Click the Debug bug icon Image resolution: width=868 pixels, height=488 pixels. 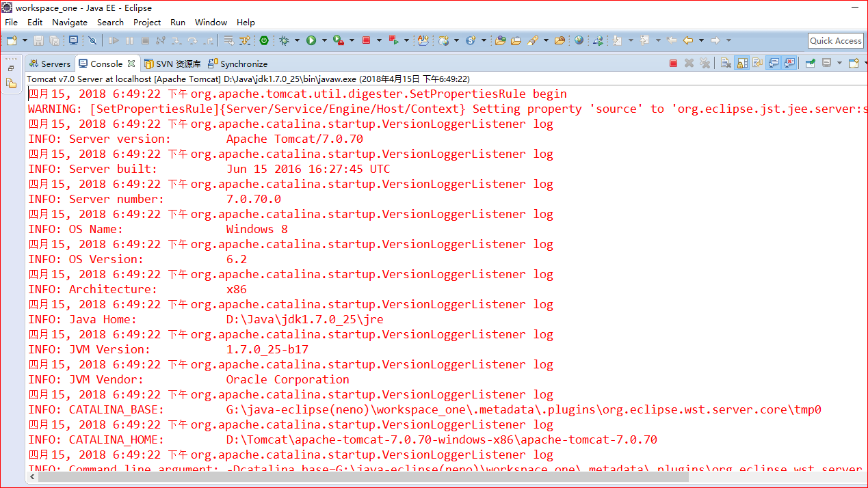click(x=284, y=40)
